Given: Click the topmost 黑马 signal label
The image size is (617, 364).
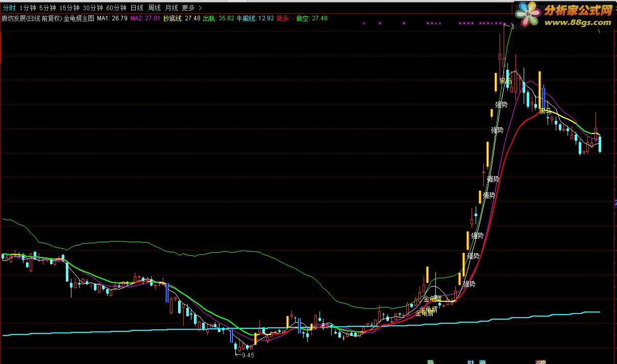Looking at the screenshot, I should [x=505, y=81].
